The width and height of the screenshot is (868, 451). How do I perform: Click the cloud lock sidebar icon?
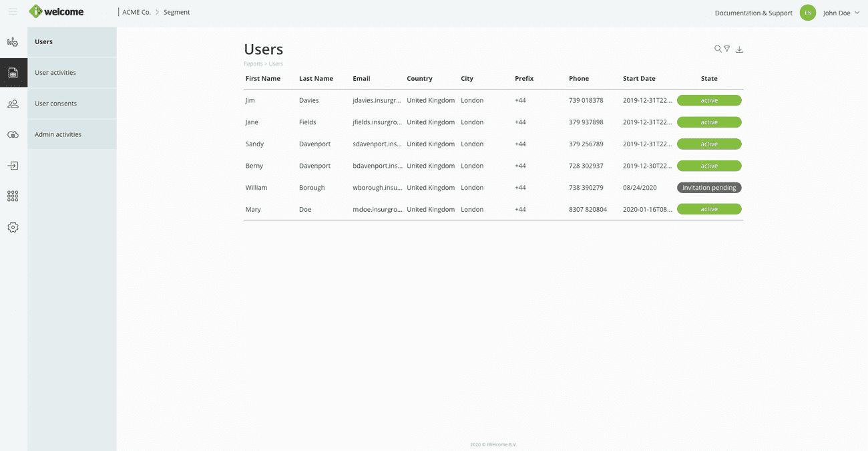tap(13, 135)
